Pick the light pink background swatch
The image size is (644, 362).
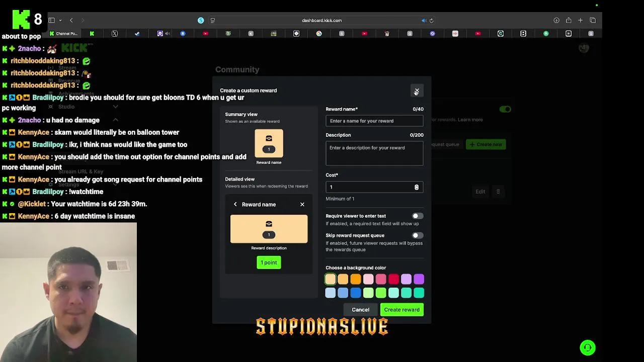point(368,279)
